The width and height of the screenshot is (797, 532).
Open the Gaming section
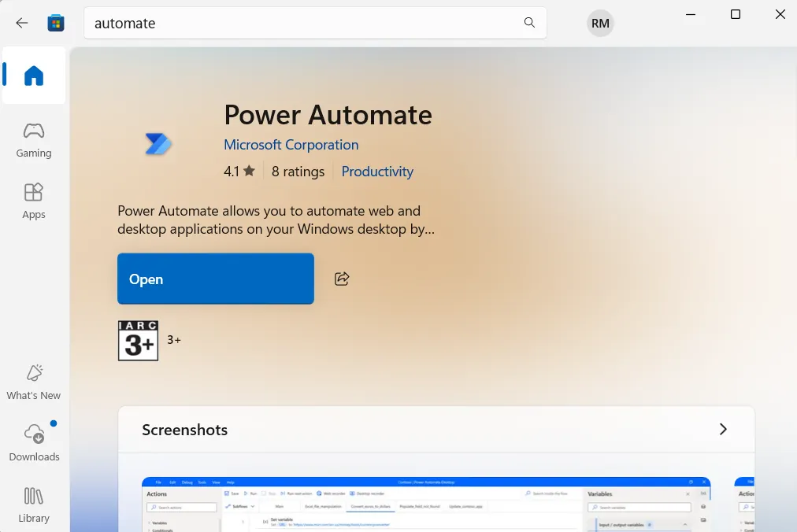click(33, 139)
